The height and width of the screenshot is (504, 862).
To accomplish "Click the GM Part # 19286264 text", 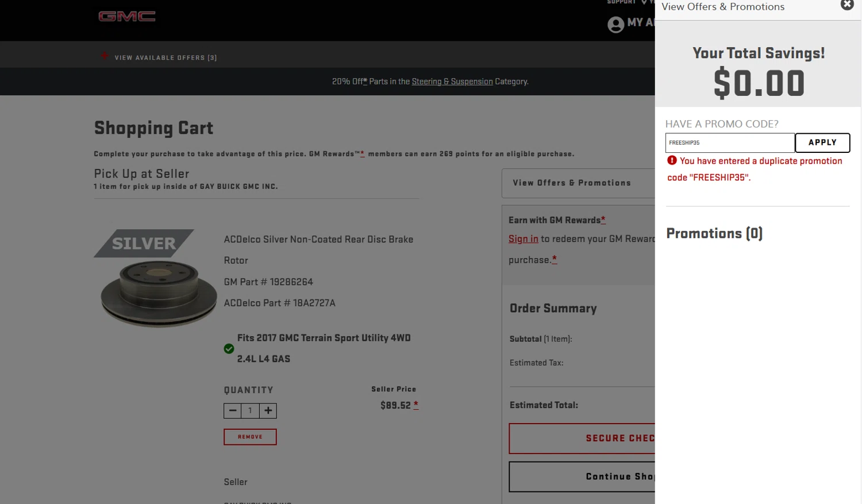I will coord(268,282).
